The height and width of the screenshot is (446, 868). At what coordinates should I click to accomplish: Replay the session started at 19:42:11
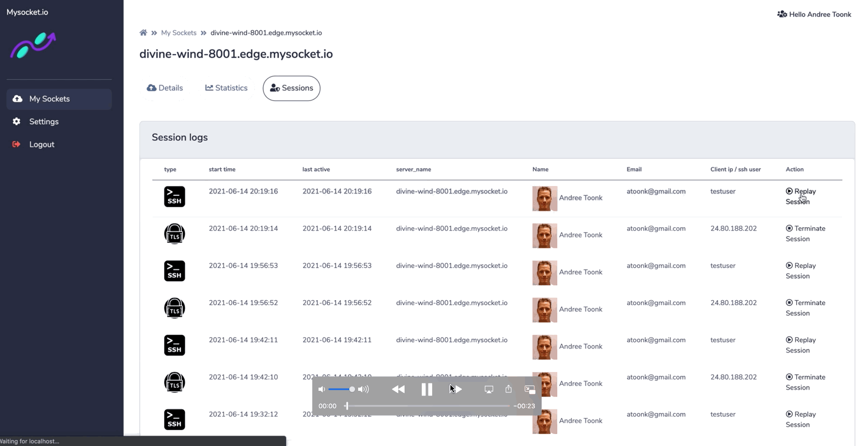pyautogui.click(x=801, y=345)
